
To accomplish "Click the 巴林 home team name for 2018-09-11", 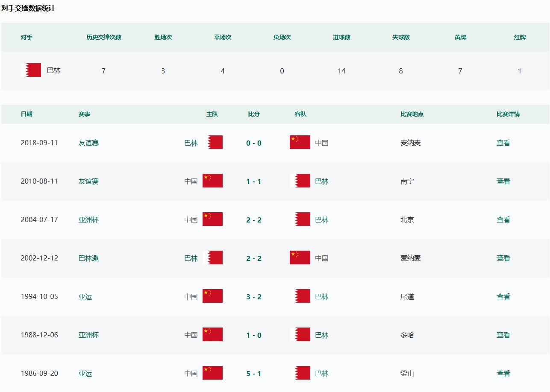I will tap(191, 143).
